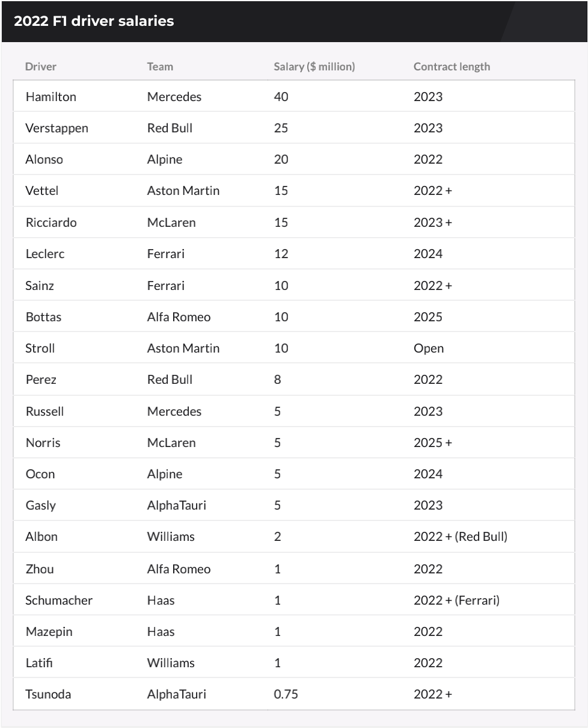
Task: Select the Zhou driver name cell
Action: click(40, 569)
